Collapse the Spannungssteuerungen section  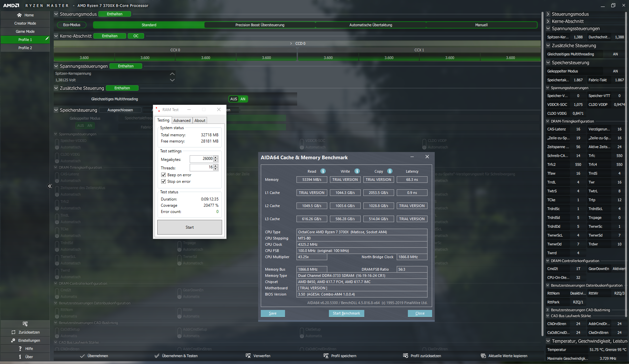(56, 66)
